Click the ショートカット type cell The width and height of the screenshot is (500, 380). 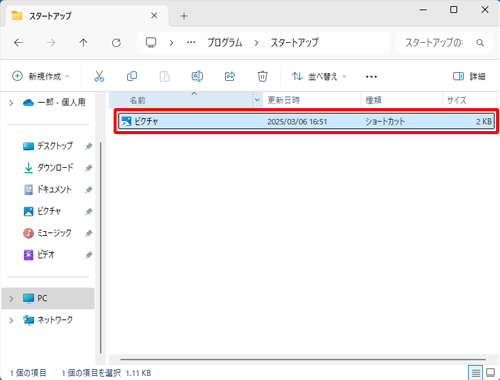(x=385, y=122)
